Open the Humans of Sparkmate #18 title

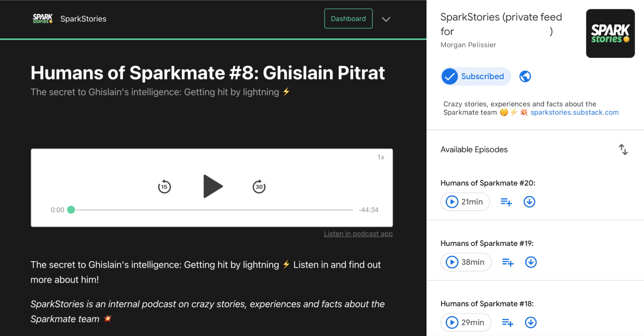(487, 304)
